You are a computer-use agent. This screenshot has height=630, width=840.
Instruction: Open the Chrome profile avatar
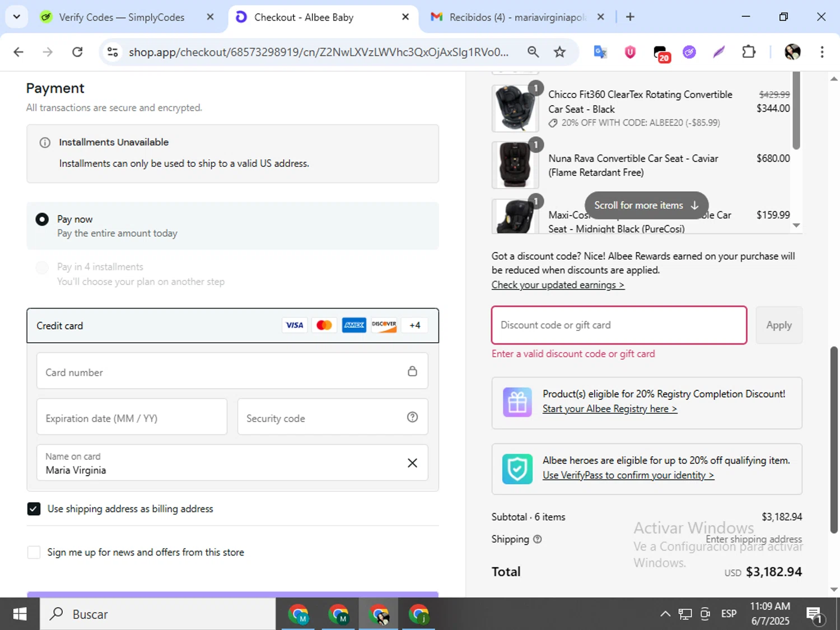click(792, 52)
